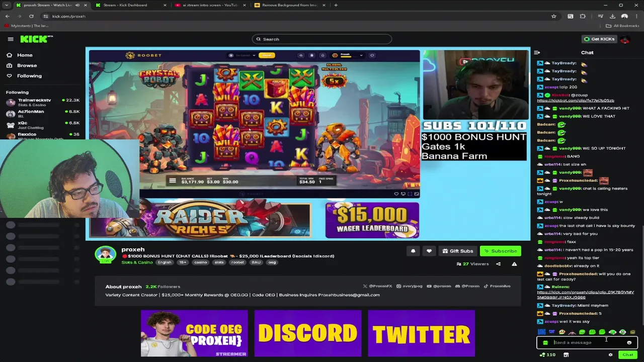Open the site info icon in address bar
Viewport: 644px width, 362px height.
[45, 16]
